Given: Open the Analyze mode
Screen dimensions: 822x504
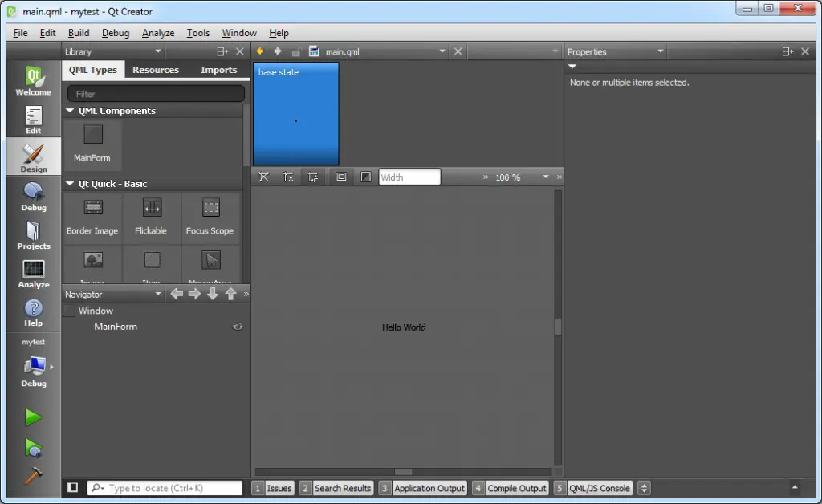Looking at the screenshot, I should point(33,274).
